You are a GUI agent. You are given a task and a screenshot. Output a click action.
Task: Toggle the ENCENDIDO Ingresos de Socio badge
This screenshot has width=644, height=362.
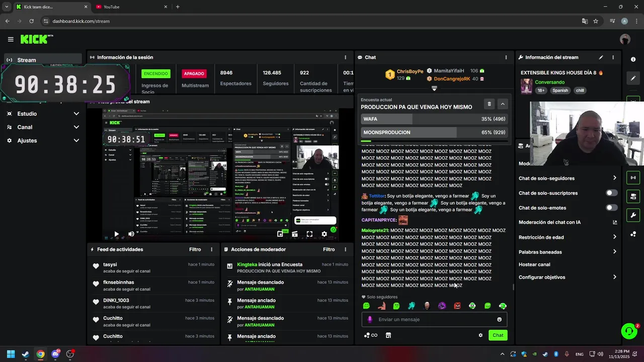[155, 73]
